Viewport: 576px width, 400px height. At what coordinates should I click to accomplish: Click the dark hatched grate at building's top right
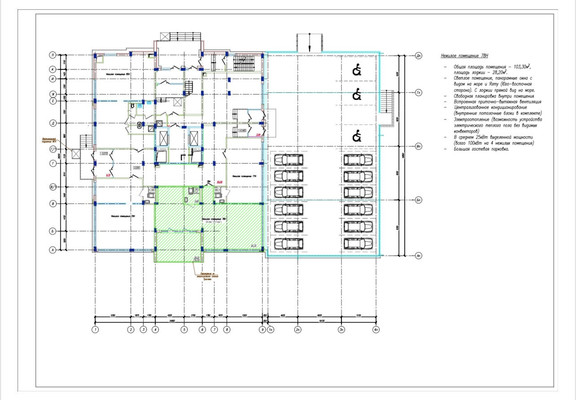click(244, 63)
